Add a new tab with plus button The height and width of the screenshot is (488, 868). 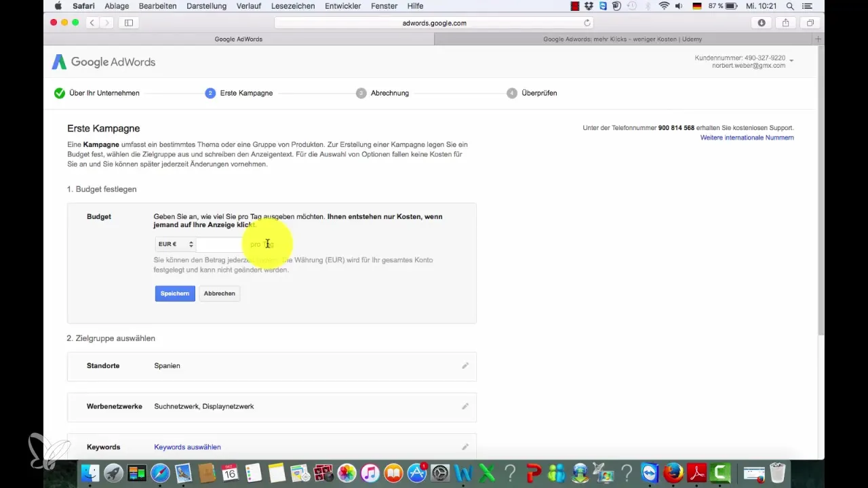click(819, 39)
